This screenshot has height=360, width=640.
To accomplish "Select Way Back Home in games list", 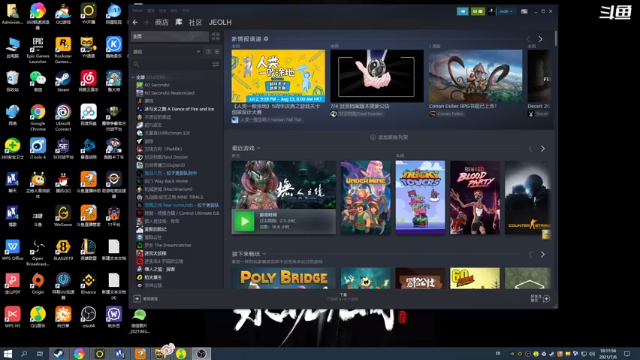I will pos(166,181).
